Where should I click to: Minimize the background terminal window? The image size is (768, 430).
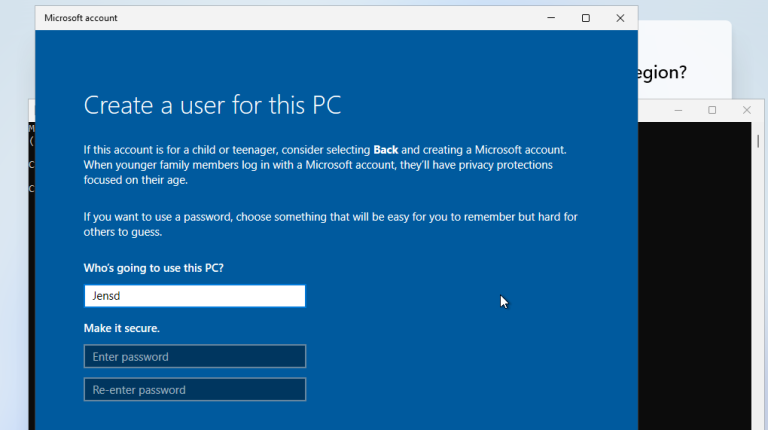coord(678,110)
